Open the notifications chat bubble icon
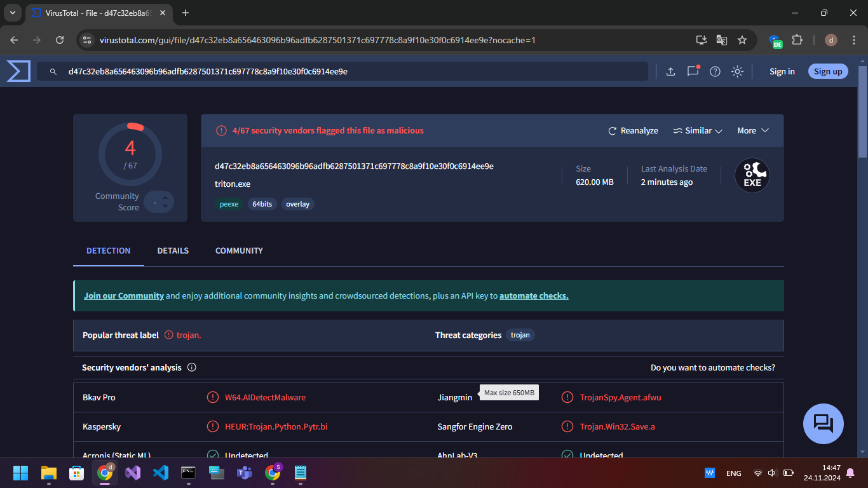The width and height of the screenshot is (868, 488). (x=693, y=71)
